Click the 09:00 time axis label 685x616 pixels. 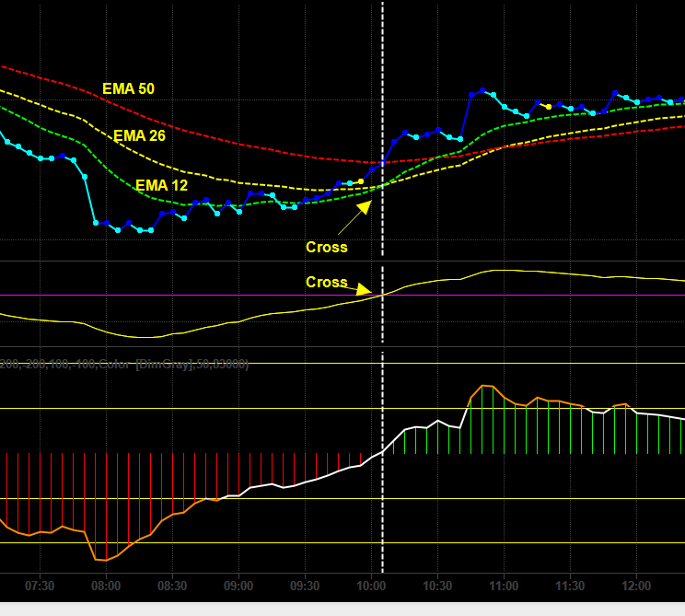[x=238, y=586]
